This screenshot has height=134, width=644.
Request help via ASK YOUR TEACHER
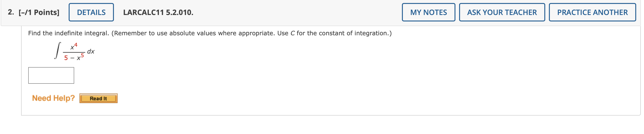point(502,12)
